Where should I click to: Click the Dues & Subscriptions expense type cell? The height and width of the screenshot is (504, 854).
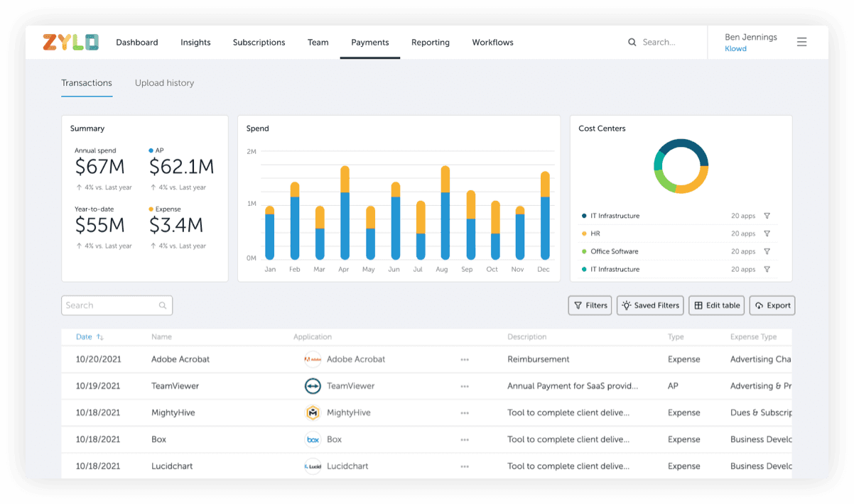tap(761, 412)
